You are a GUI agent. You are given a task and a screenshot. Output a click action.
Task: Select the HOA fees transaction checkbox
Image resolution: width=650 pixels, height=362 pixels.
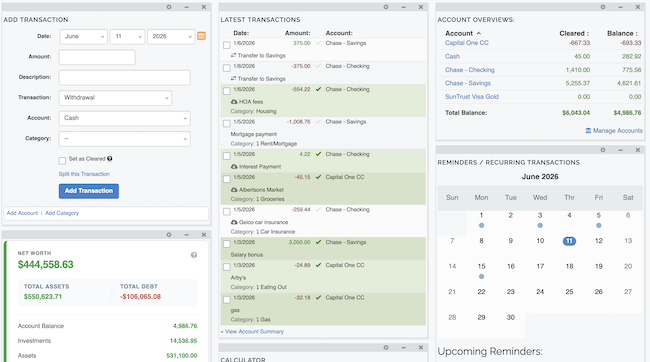pos(227,91)
